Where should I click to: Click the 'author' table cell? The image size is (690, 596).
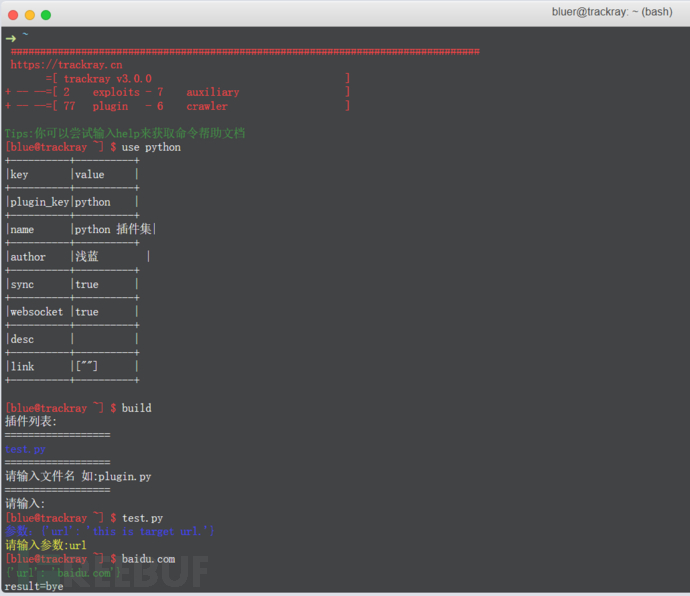pyautogui.click(x=28, y=257)
